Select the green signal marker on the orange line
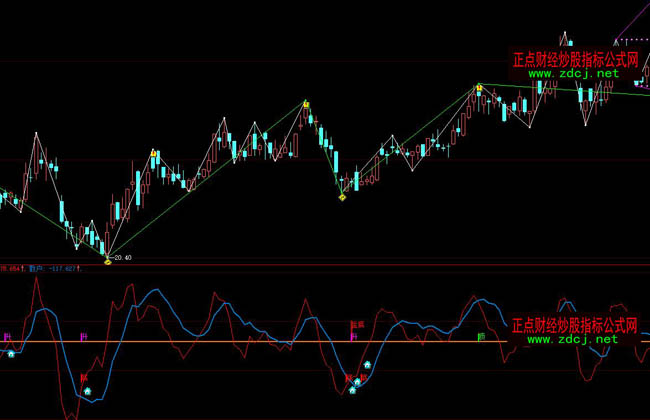Screen dimensions: 650x420 pos(481,337)
